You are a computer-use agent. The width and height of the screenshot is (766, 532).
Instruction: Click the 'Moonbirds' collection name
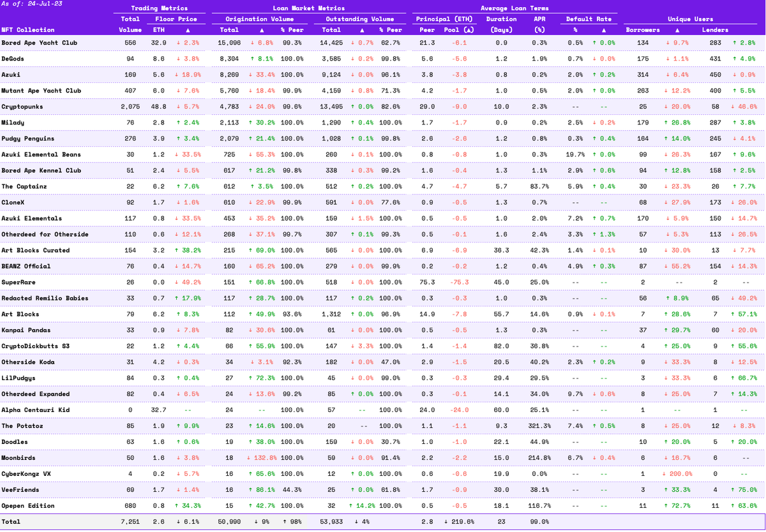19,457
